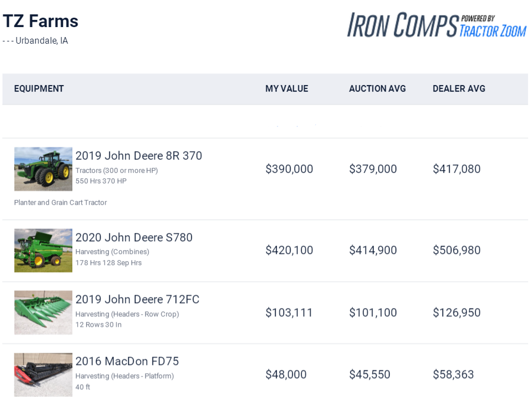The height and width of the screenshot is (403, 532).
Task: Open the 2016 MacDon FD75 title
Action: coord(127,361)
